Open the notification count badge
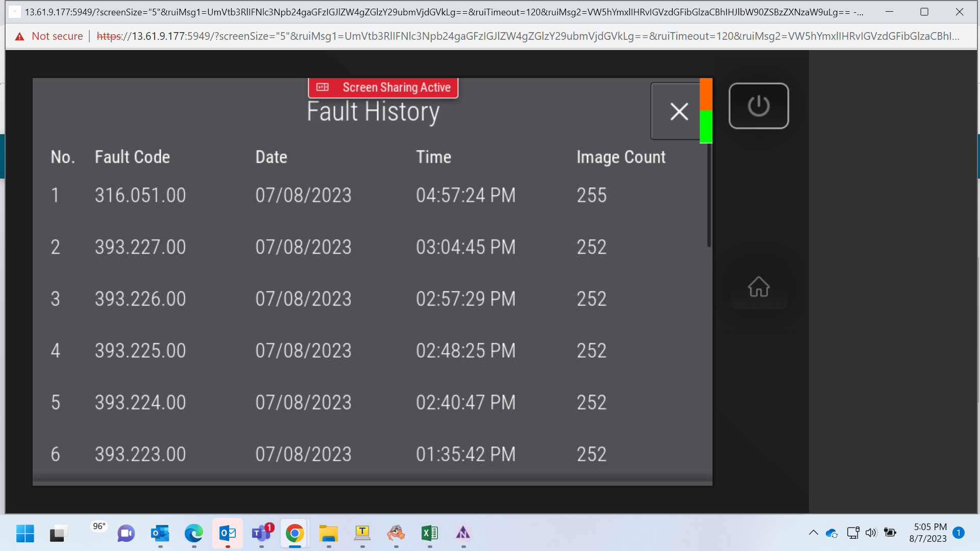980x551 pixels. [x=959, y=533]
